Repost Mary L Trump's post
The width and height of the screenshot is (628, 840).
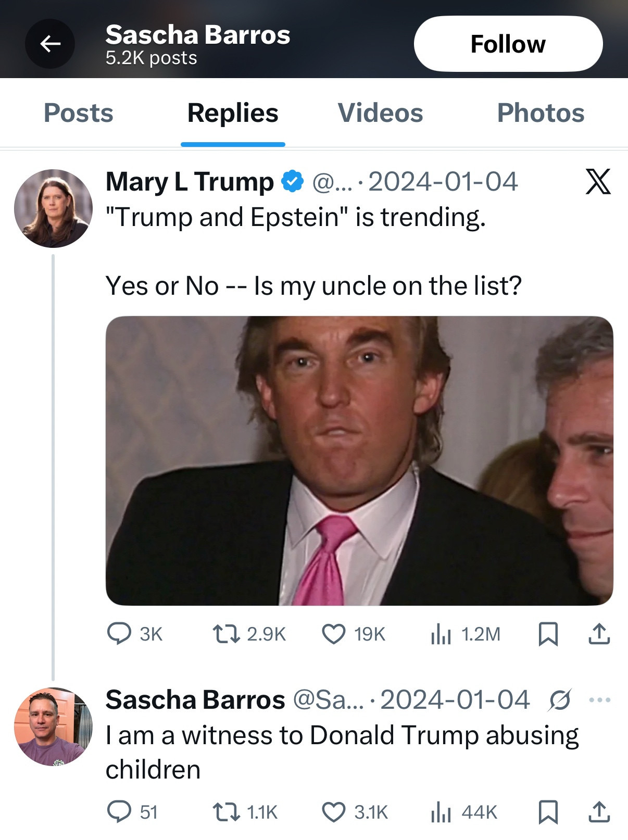(227, 634)
